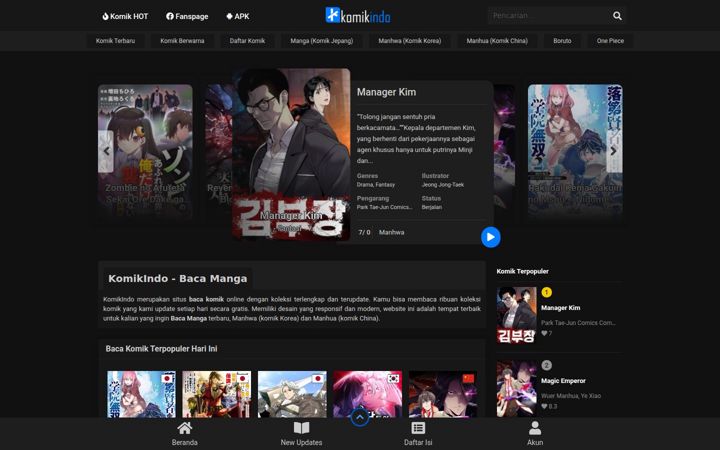720x450 pixels.
Task: Open the Komik Terbaru menu item
Action: coord(115,41)
